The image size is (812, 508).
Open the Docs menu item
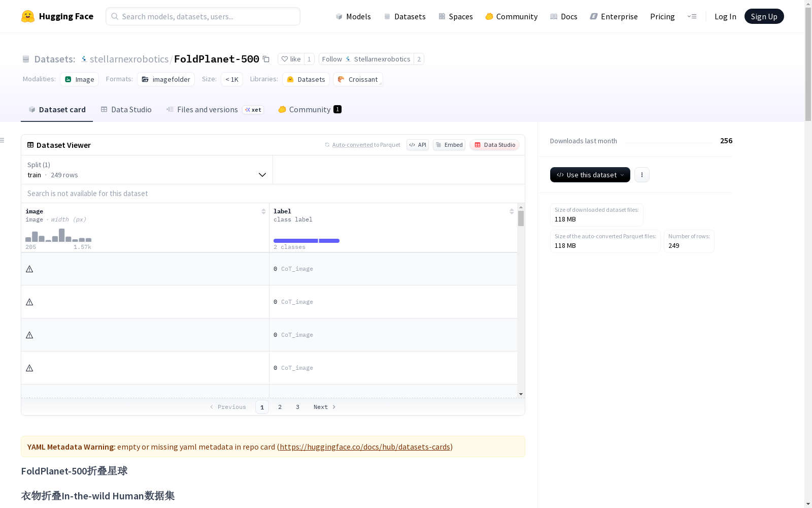pos(564,16)
